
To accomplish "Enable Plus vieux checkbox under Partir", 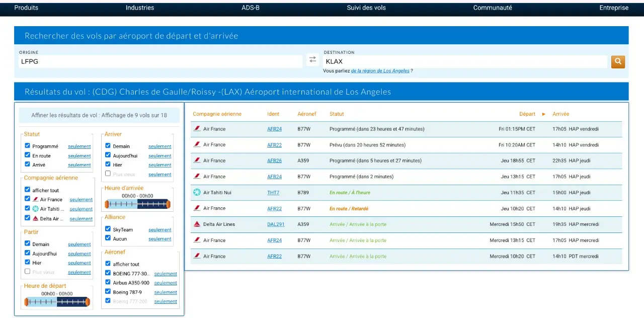I will click(27, 271).
